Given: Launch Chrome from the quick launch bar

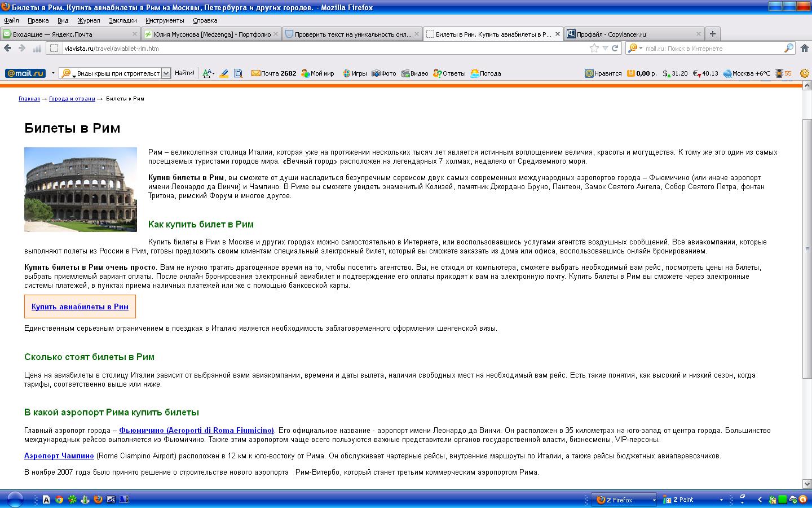Looking at the screenshot, I should (x=59, y=500).
